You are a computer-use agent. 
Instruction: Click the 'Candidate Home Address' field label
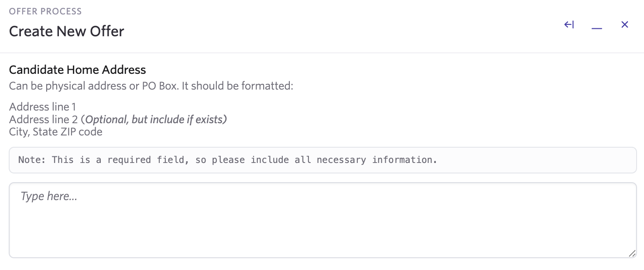tap(77, 69)
